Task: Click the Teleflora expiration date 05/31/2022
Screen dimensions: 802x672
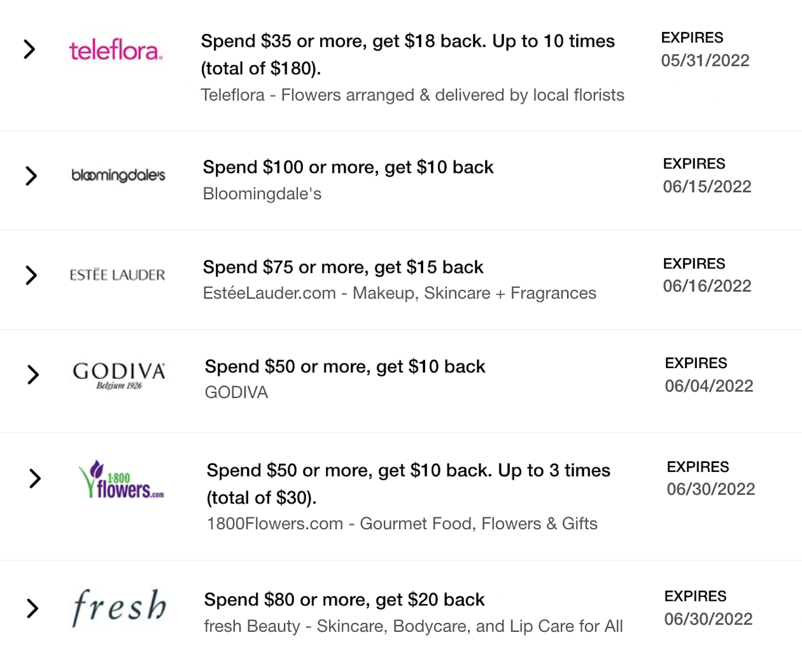Action: 705,61
